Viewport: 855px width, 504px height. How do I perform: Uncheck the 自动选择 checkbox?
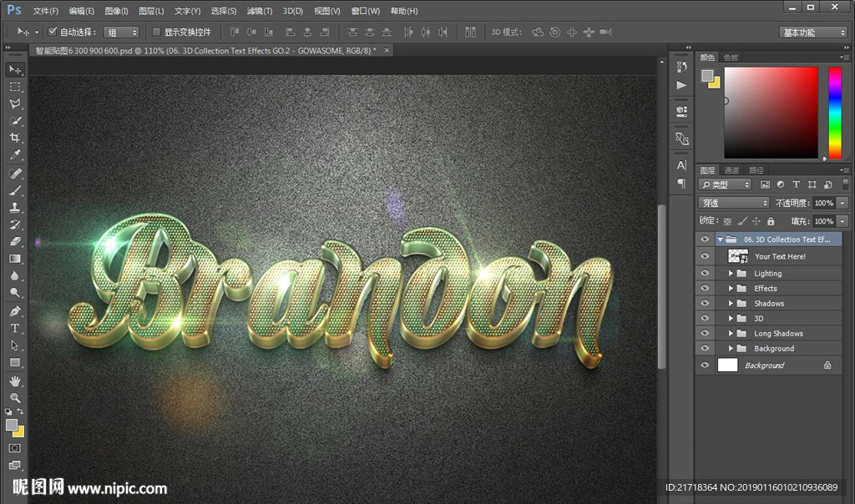point(53,32)
